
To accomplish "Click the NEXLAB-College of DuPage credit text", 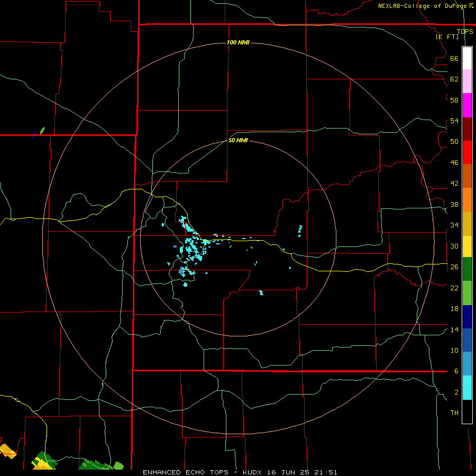I will click(425, 6).
